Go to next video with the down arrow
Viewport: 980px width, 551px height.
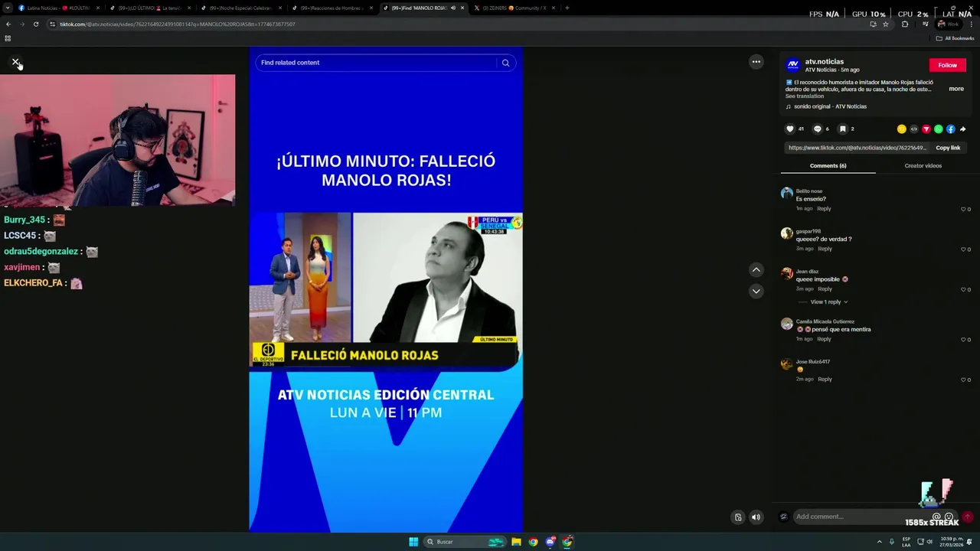point(756,291)
